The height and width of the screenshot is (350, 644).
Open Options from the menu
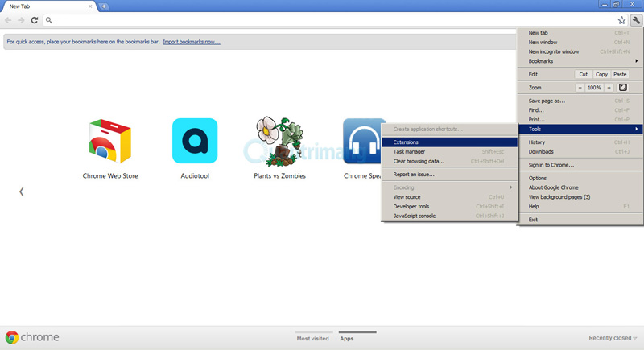tap(580, 178)
